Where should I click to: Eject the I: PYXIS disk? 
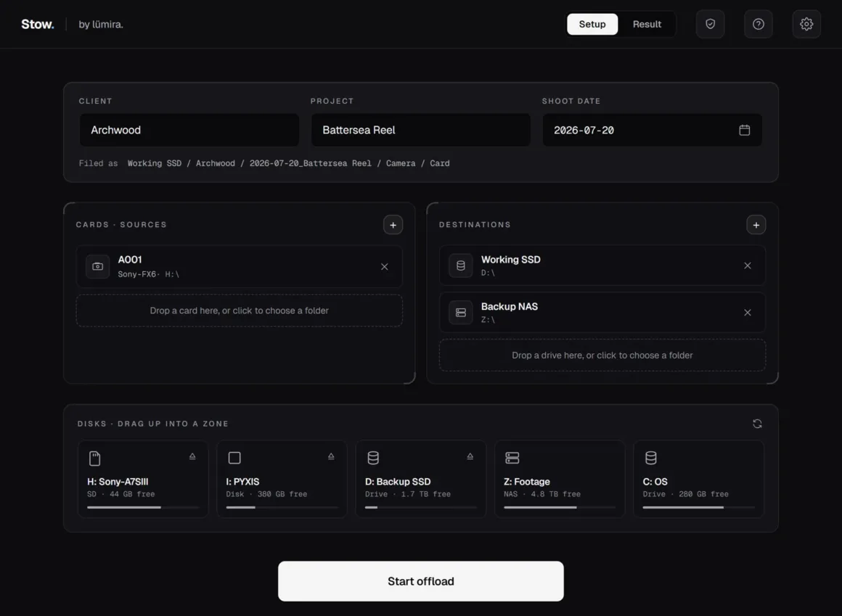click(331, 456)
